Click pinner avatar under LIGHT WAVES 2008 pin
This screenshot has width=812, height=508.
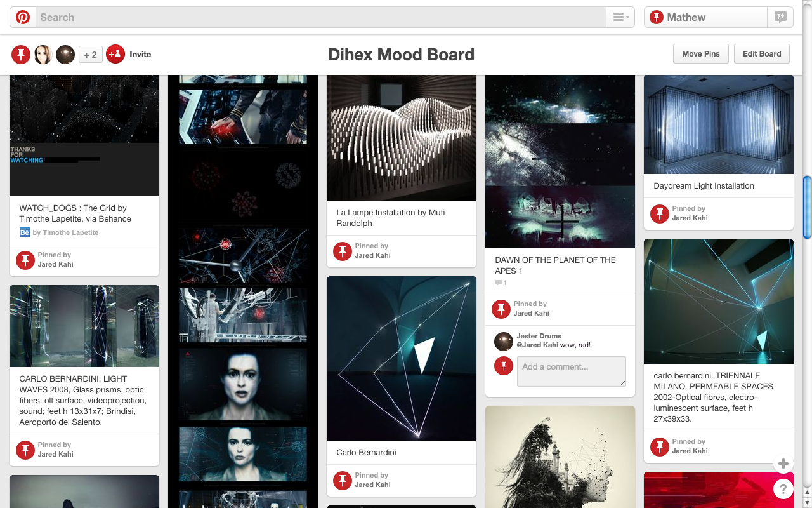click(x=25, y=450)
